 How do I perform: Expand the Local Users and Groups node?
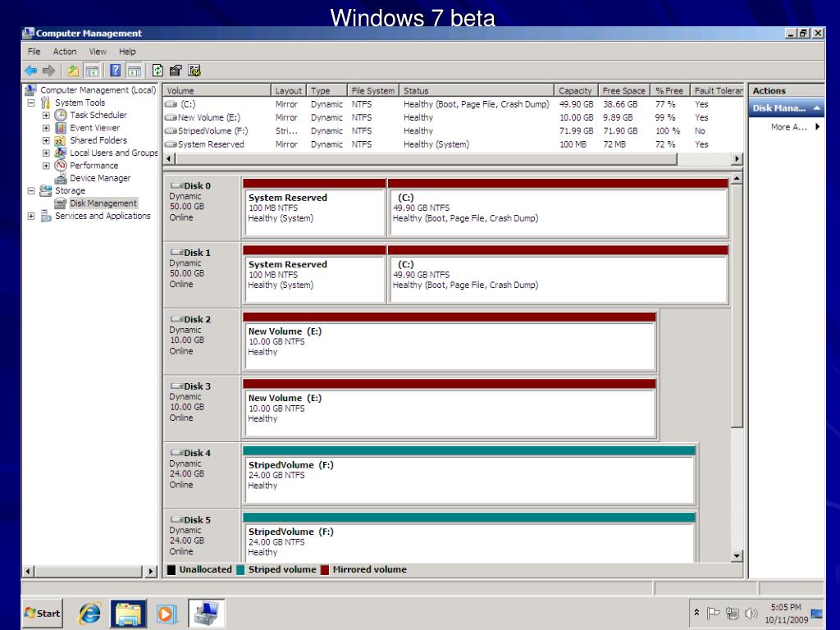[46, 153]
